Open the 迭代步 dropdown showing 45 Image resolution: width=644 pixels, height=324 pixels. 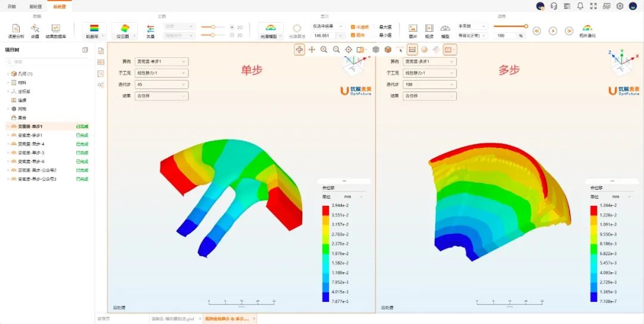(161, 84)
